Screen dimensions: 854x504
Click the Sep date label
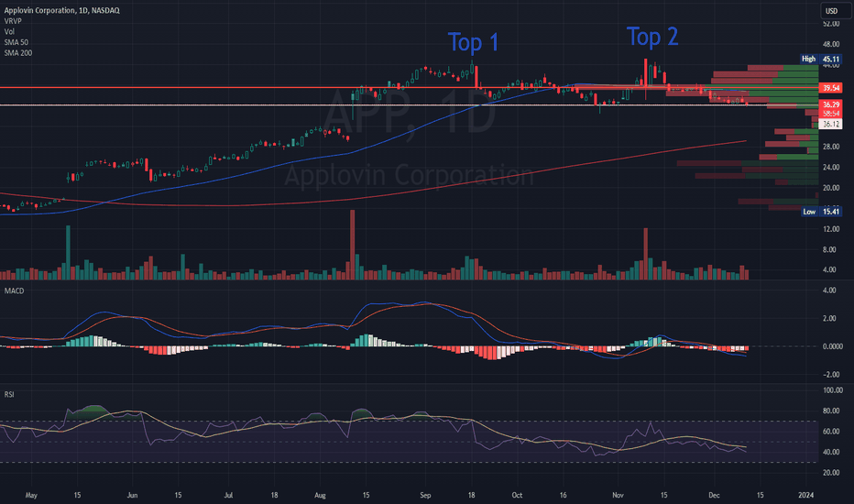click(x=425, y=495)
